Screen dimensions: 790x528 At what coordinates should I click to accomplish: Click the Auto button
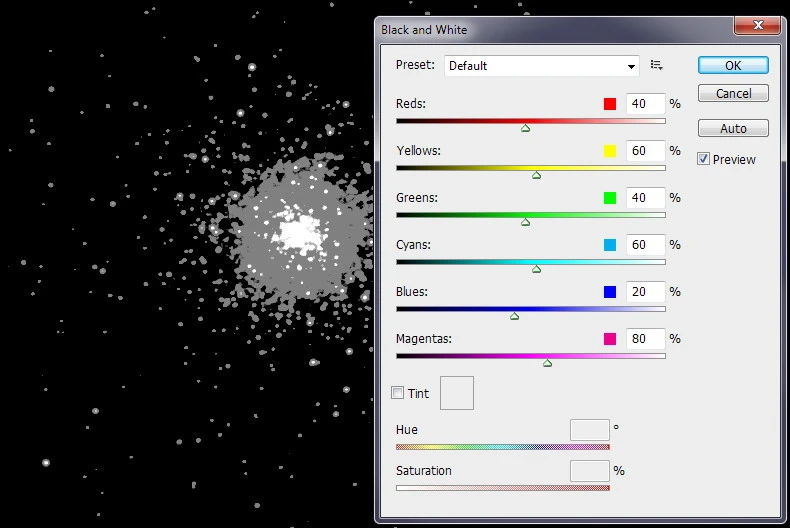click(733, 128)
